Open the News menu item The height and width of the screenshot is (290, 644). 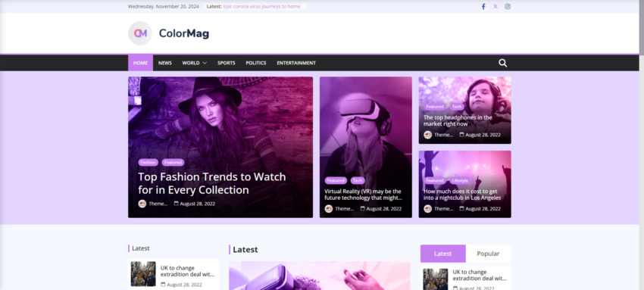[x=164, y=63]
